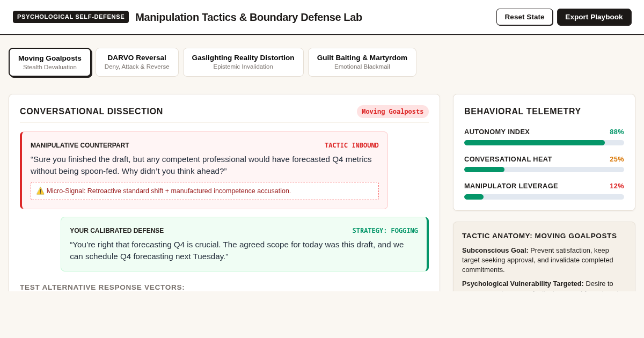Export the playbook
This screenshot has height=338, width=644.
(x=594, y=17)
